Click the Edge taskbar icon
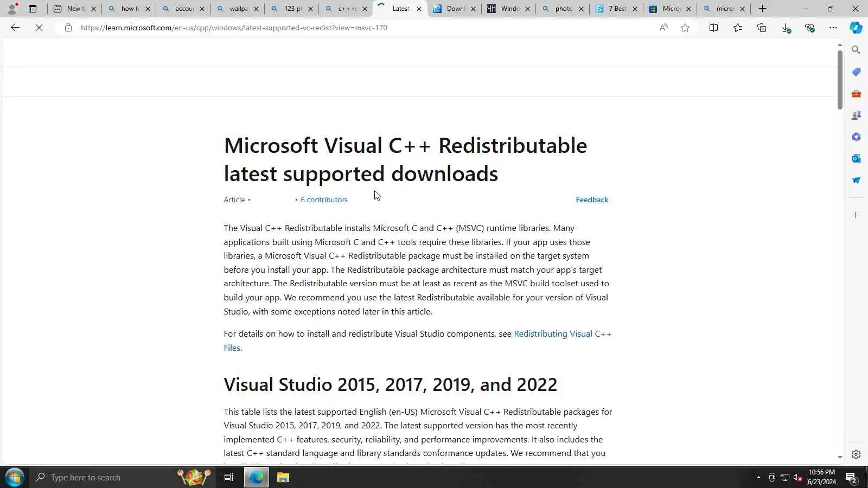This screenshot has width=868, height=488. pyautogui.click(x=256, y=477)
